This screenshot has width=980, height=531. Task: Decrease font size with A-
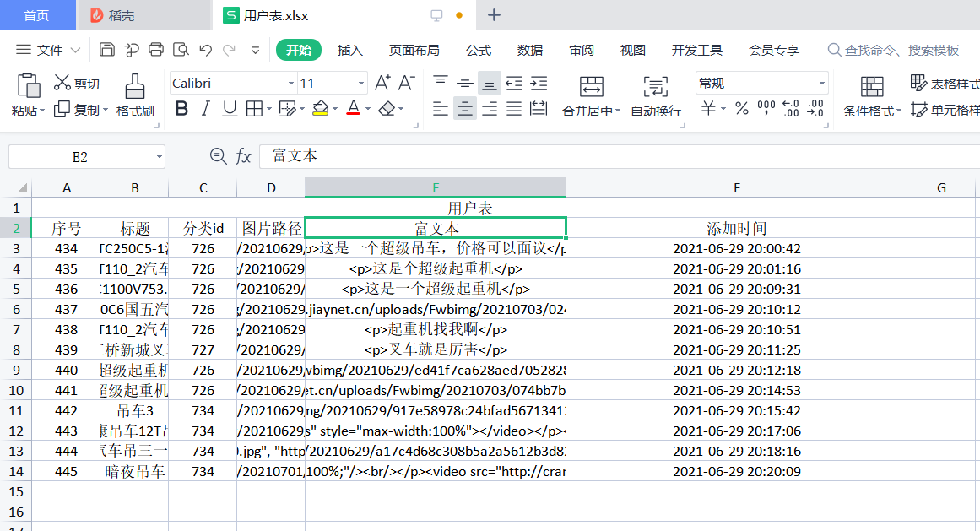(x=406, y=83)
